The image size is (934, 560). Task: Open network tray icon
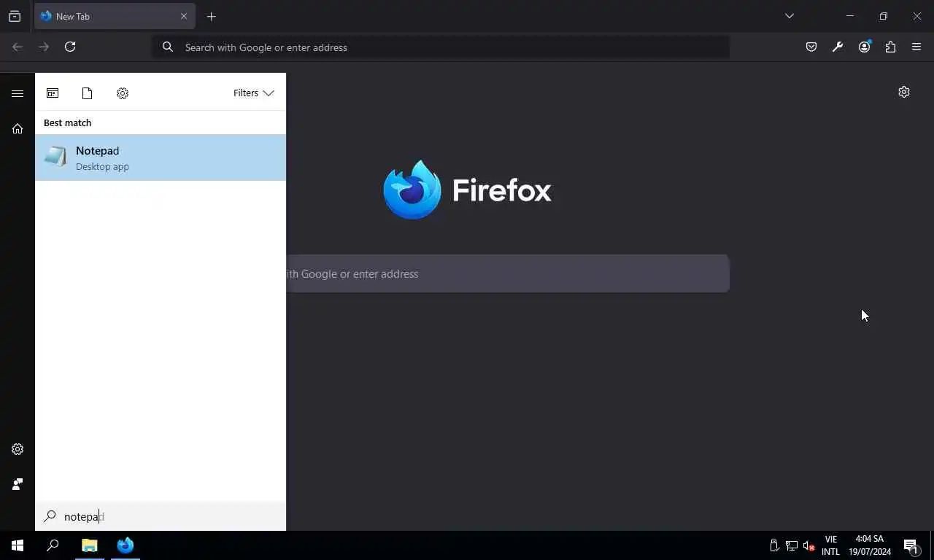click(x=792, y=545)
